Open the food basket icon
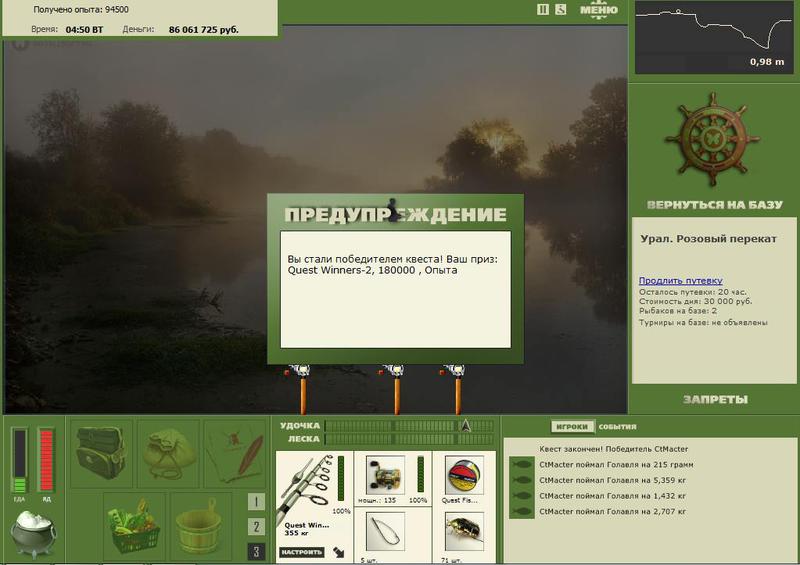Image resolution: width=800 pixels, height=565 pixels. 134,526
